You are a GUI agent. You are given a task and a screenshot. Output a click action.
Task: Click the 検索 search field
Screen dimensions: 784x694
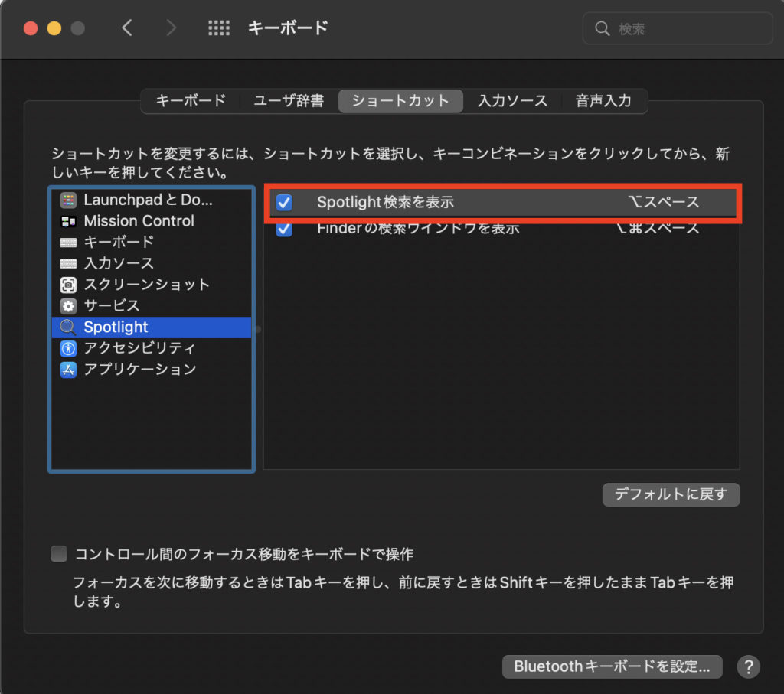coord(678,28)
